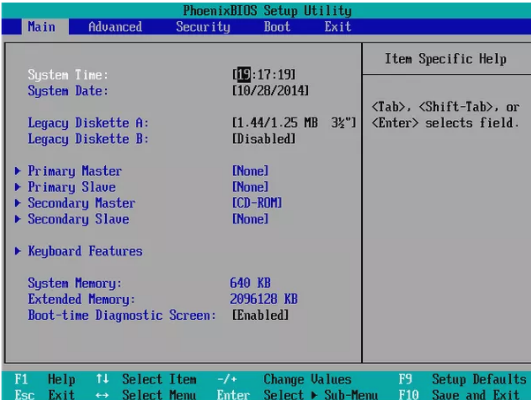Click the 640 KB memory value

pos(250,283)
